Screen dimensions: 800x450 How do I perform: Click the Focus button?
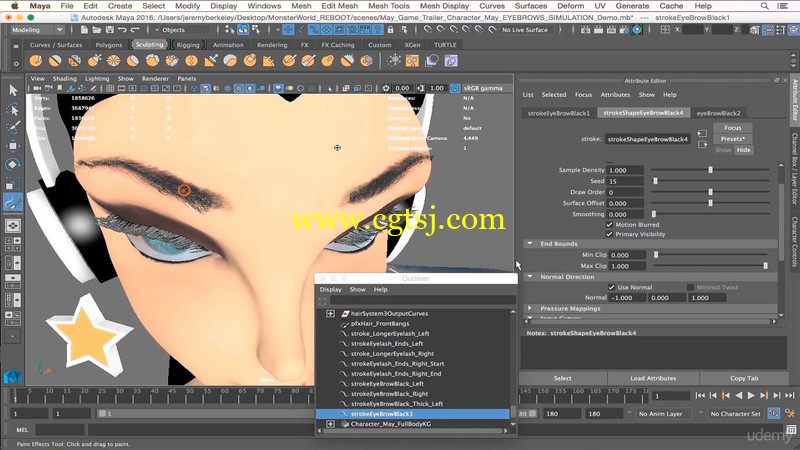(732, 128)
